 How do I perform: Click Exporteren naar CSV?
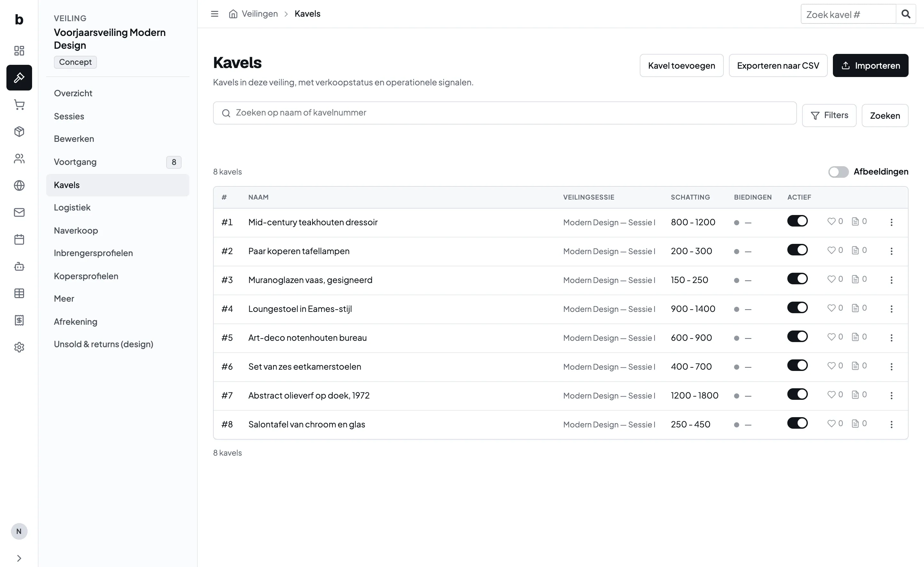(778, 66)
